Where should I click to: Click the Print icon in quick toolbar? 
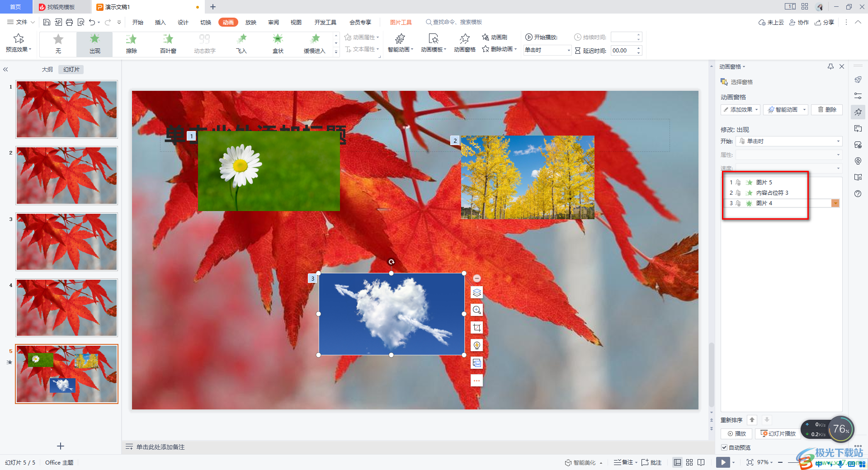69,22
